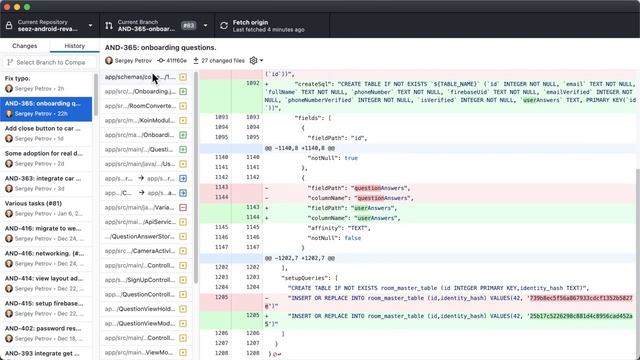Open the SignUpControll changed file
Image resolution: width=640 pixels, height=360 pixels.
click(x=146, y=280)
